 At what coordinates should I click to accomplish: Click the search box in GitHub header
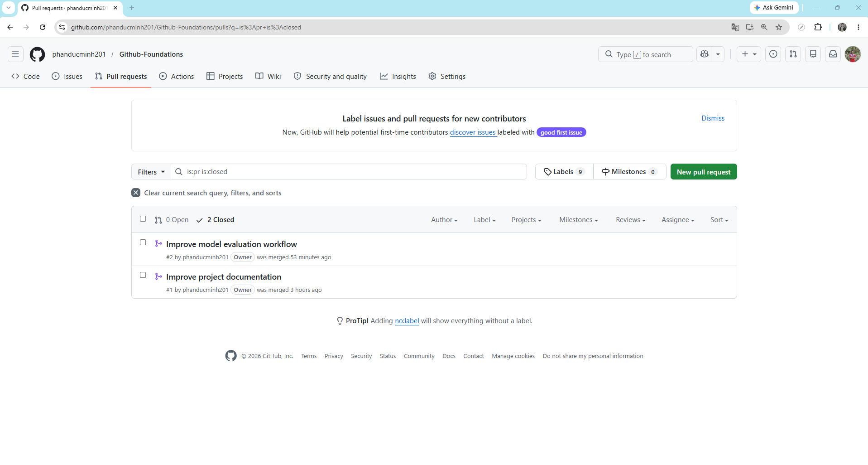pos(646,54)
